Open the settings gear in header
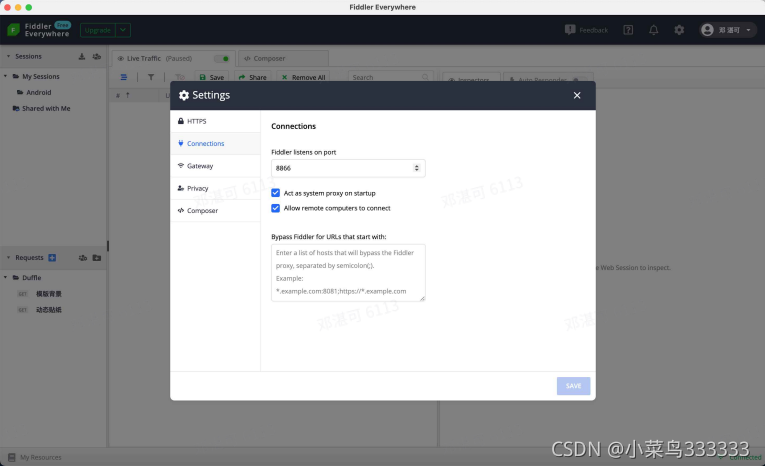 coord(679,30)
